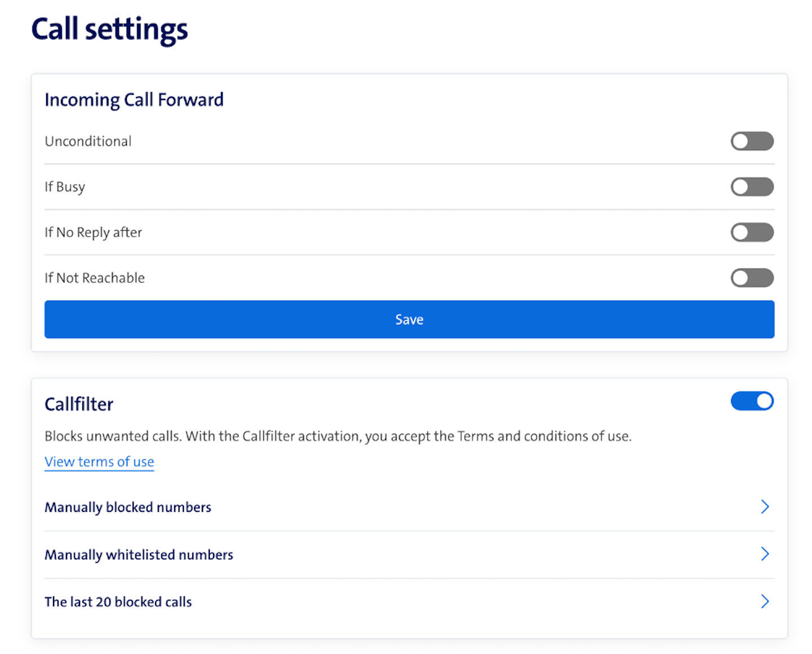Click The last 20 blocked calls text

pyautogui.click(x=118, y=602)
